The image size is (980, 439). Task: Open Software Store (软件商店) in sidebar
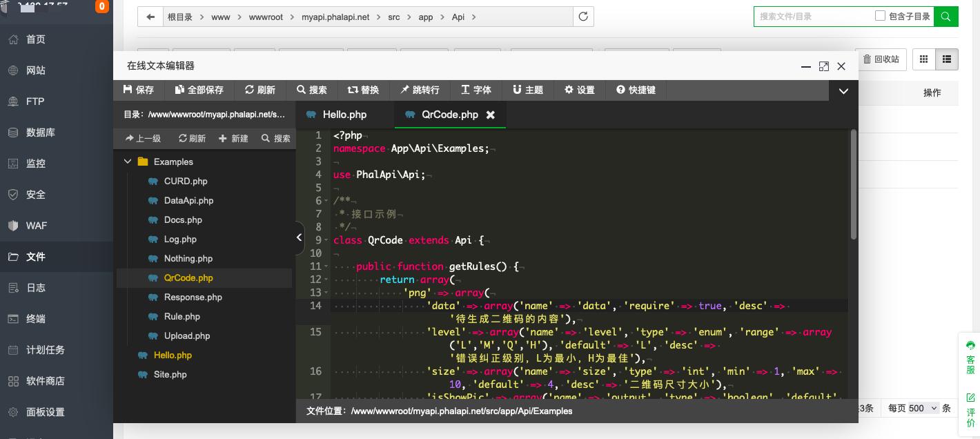(57, 381)
